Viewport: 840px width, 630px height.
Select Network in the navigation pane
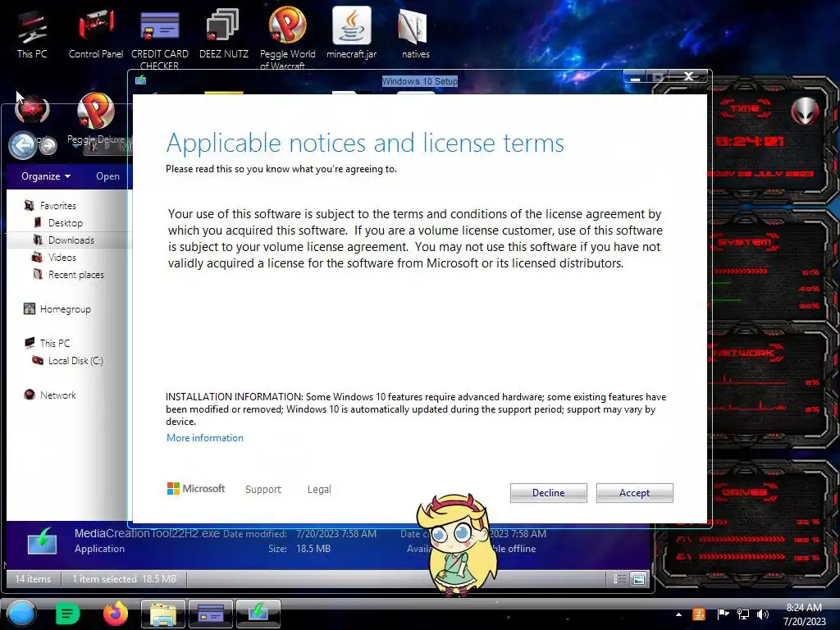point(57,395)
